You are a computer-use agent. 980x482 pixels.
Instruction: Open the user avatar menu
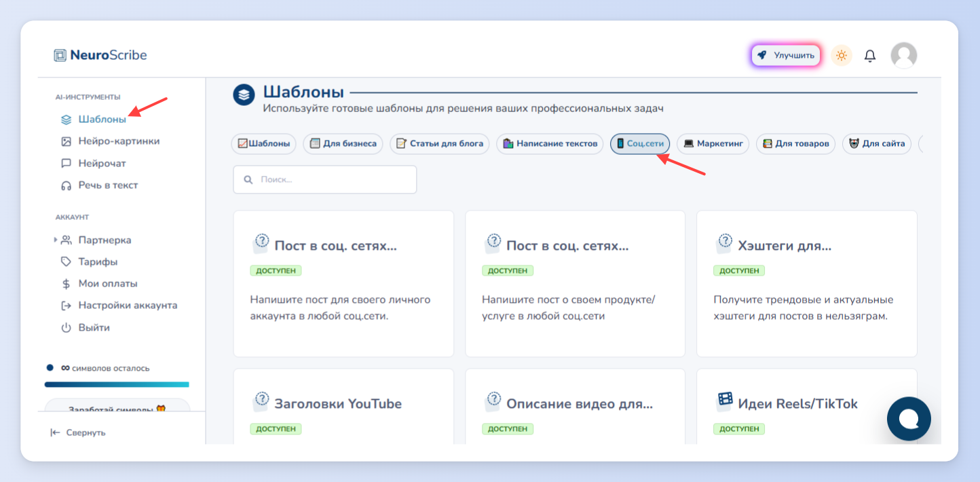(904, 56)
